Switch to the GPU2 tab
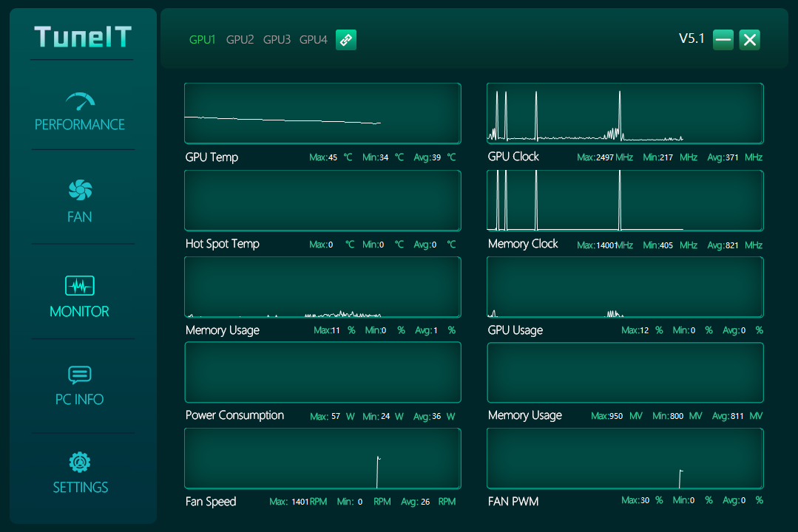The width and height of the screenshot is (798, 532). click(x=240, y=40)
